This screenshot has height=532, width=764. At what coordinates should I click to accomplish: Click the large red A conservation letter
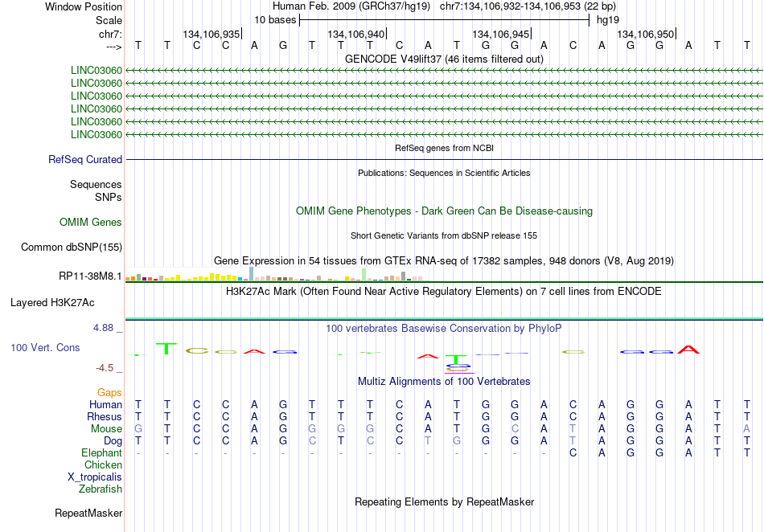coord(688,349)
